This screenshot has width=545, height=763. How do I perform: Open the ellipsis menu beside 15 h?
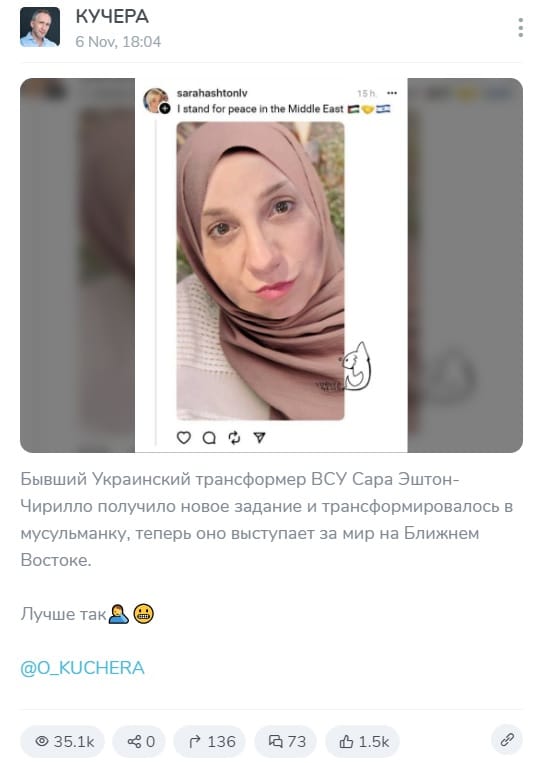[x=392, y=93]
